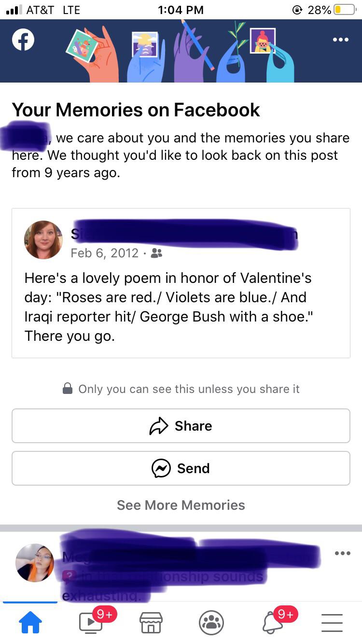The width and height of the screenshot is (362, 644).
Task: Open the Marketplace storefront icon
Action: tap(151, 623)
